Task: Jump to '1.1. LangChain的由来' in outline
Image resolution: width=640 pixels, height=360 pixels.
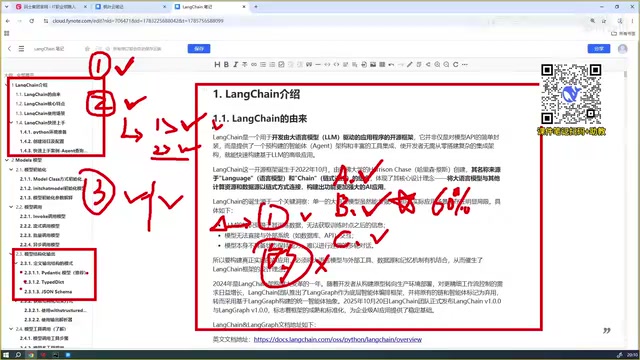Action: point(38,94)
